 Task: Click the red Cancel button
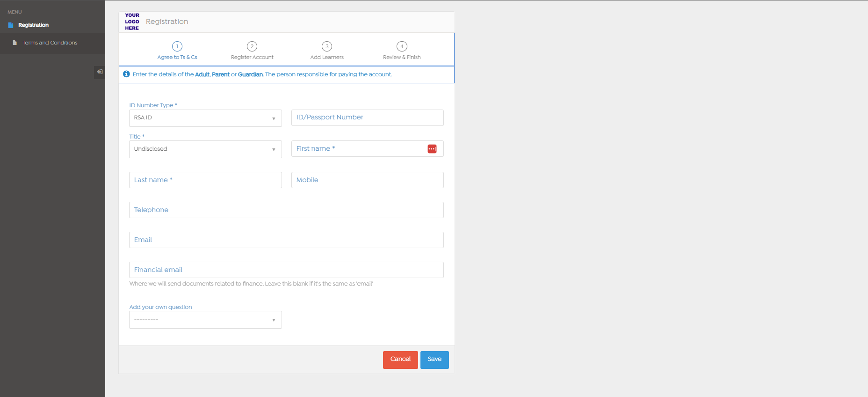point(400,360)
